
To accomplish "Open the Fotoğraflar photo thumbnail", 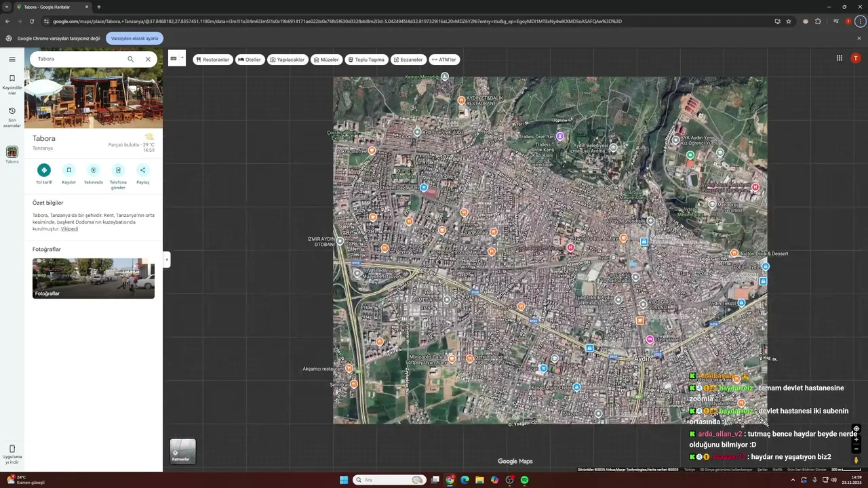I will pyautogui.click(x=94, y=278).
